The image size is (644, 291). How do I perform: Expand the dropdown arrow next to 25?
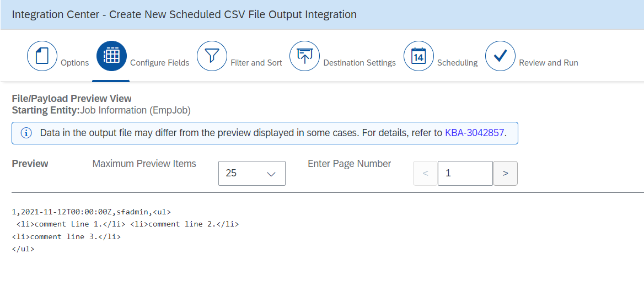click(271, 174)
